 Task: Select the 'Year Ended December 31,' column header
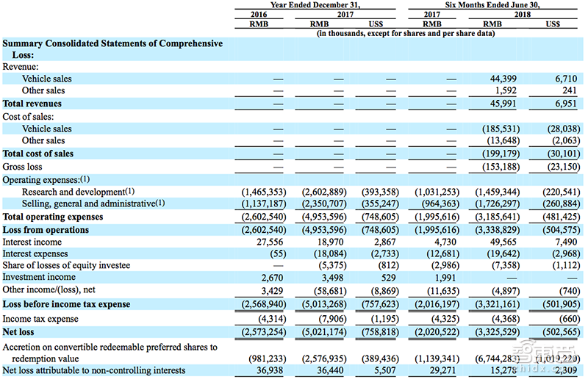pos(315,5)
